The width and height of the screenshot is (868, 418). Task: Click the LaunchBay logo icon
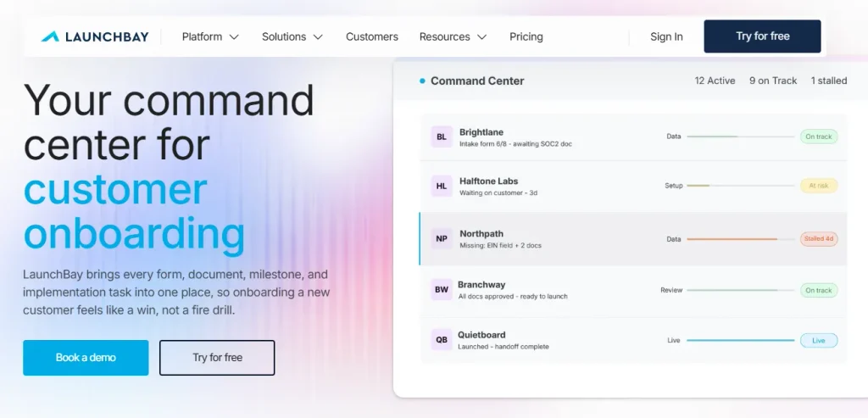[50, 36]
